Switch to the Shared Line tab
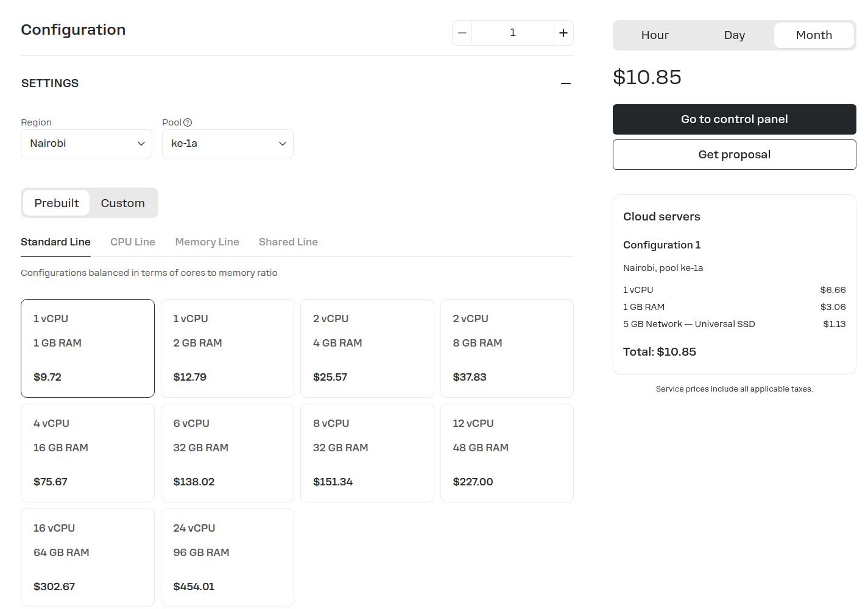Screen dimensions: 868x609 (x=288, y=242)
